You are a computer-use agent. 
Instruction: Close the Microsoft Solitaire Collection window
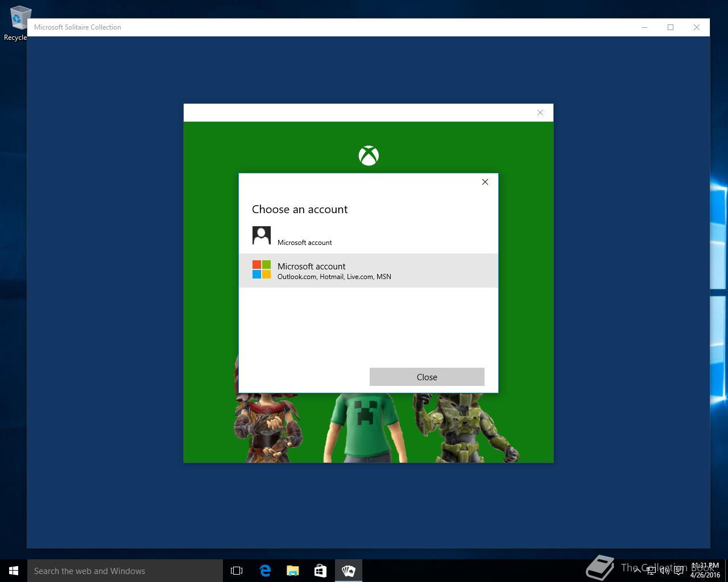697,27
